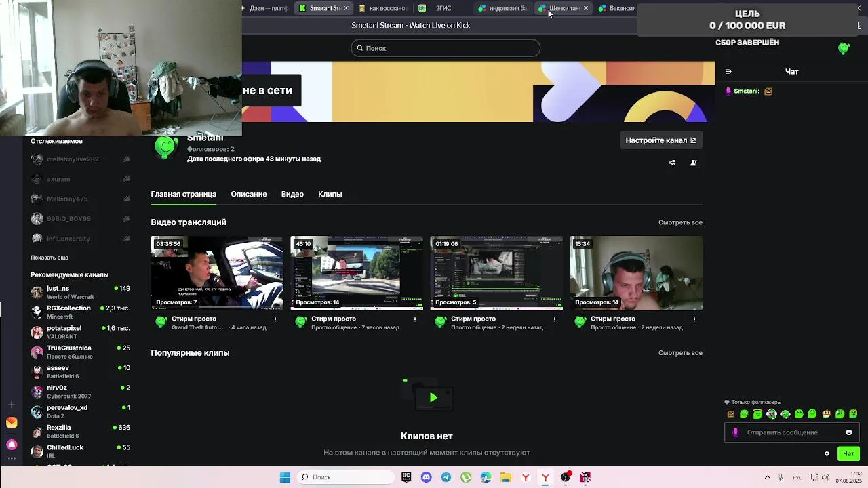Open Epic Games launcher in taskbar
Viewport: 868px width, 488px height.
(x=406, y=477)
